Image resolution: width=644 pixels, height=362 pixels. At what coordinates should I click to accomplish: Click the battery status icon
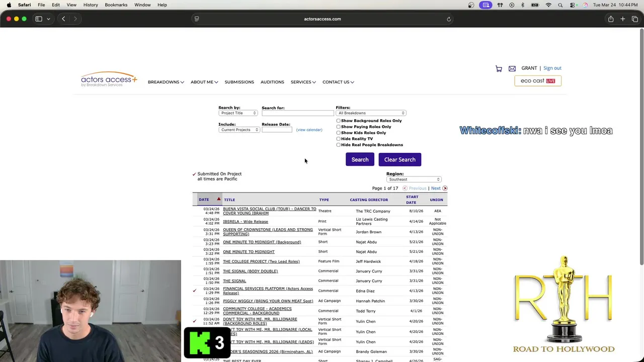click(x=535, y=5)
